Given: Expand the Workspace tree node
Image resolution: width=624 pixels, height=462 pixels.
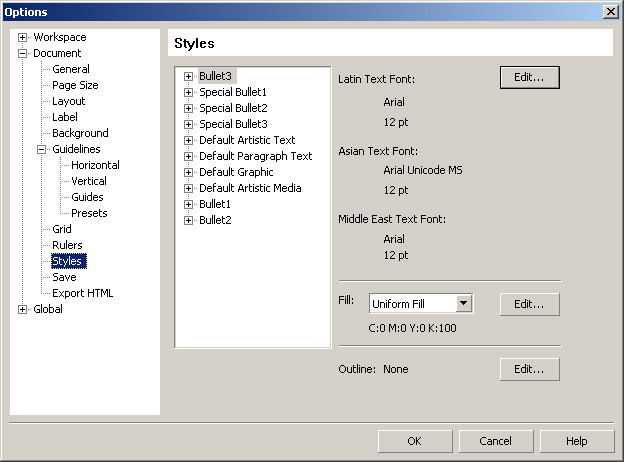Looking at the screenshot, I should [22, 37].
